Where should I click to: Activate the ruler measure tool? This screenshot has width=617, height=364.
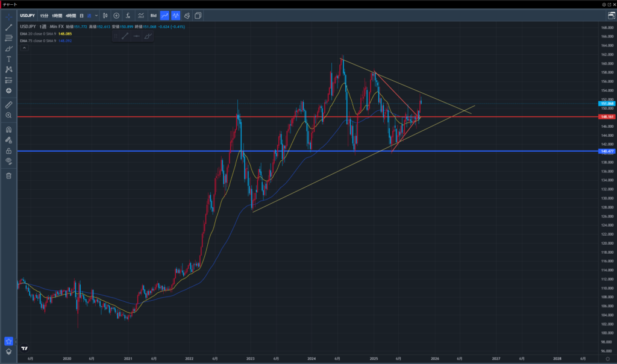[8, 105]
